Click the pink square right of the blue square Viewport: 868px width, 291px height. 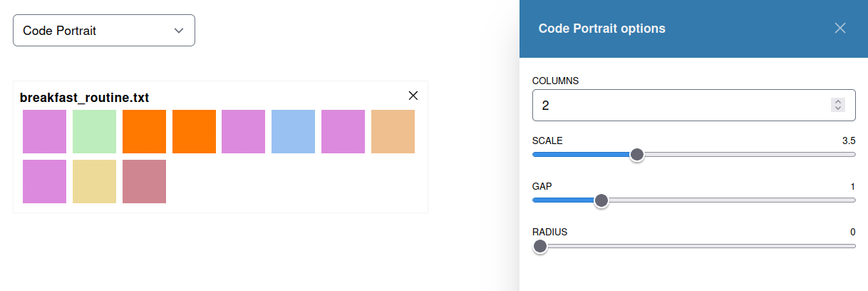click(x=343, y=131)
